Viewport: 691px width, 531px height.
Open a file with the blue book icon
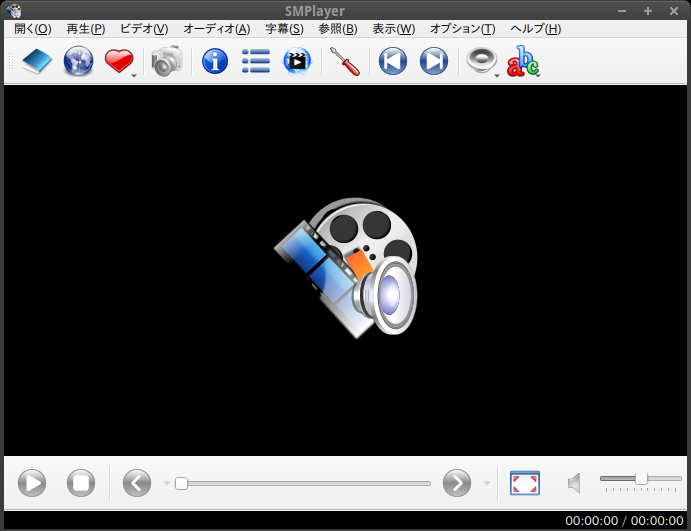pos(37,61)
